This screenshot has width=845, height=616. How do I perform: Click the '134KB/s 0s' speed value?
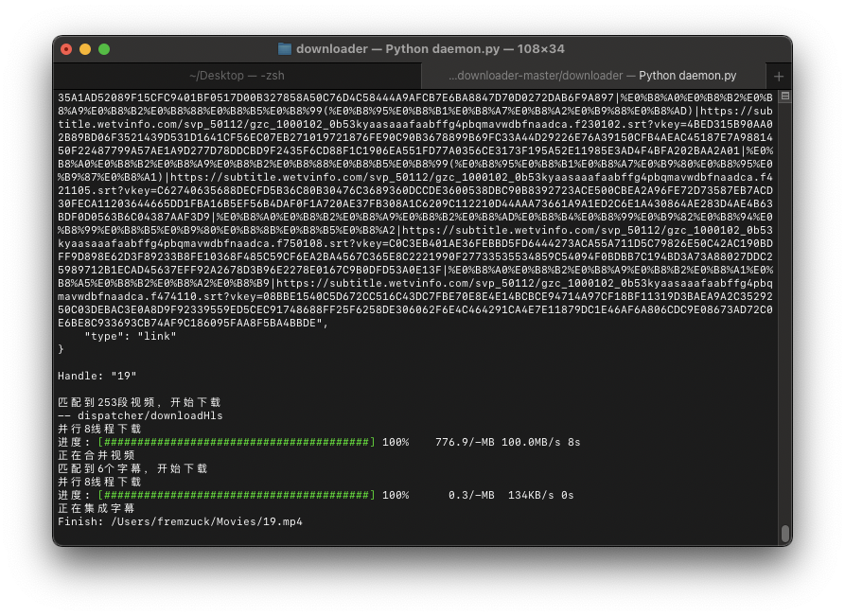pos(540,495)
